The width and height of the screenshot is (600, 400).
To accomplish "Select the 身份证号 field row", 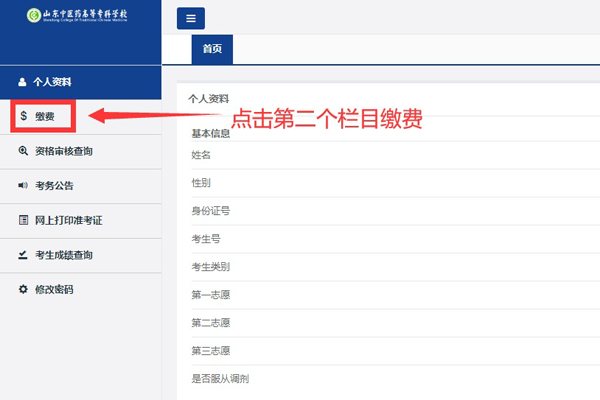I will tap(396, 211).
